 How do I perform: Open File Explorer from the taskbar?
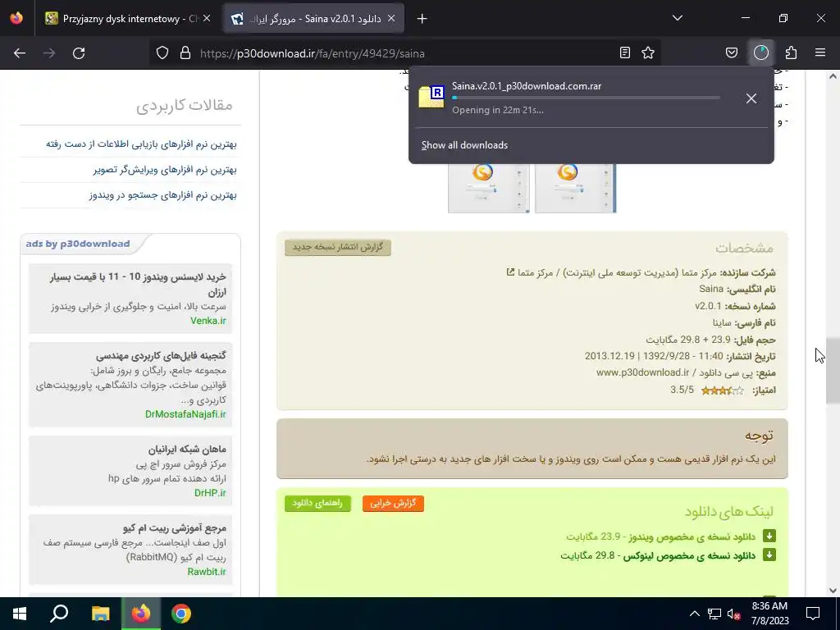100,614
